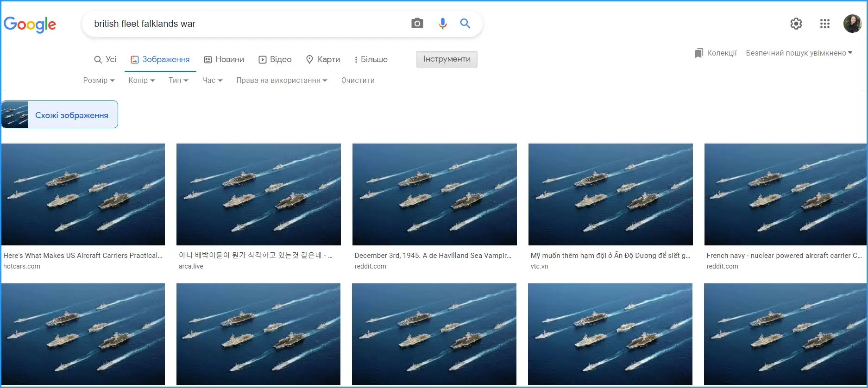Open the Колір filter dropdown
The width and height of the screenshot is (868, 388).
coord(142,80)
